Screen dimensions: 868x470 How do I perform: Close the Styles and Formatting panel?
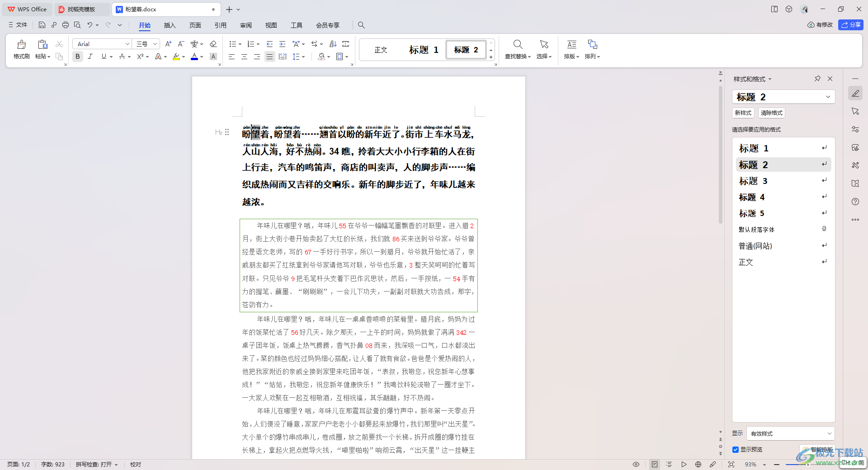[x=830, y=79]
